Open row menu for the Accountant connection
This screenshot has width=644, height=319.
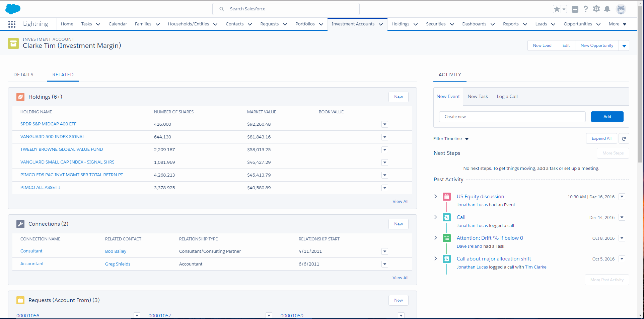[385, 264]
